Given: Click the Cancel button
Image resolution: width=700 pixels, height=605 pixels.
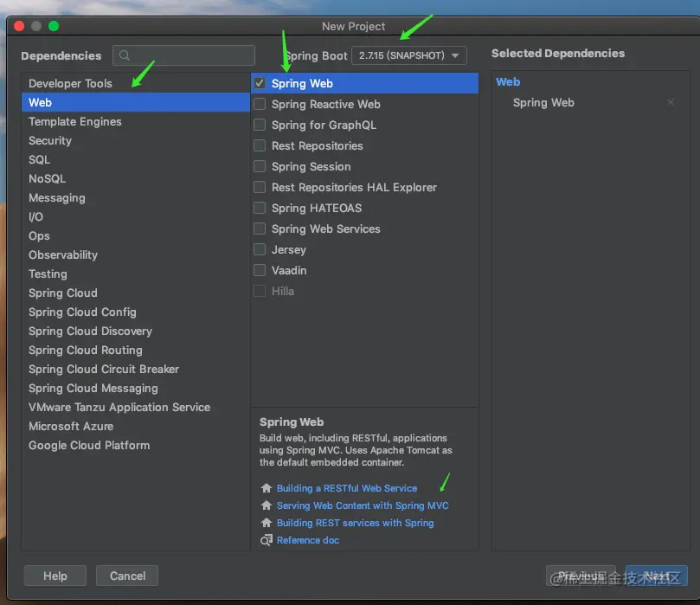Looking at the screenshot, I should click(127, 576).
